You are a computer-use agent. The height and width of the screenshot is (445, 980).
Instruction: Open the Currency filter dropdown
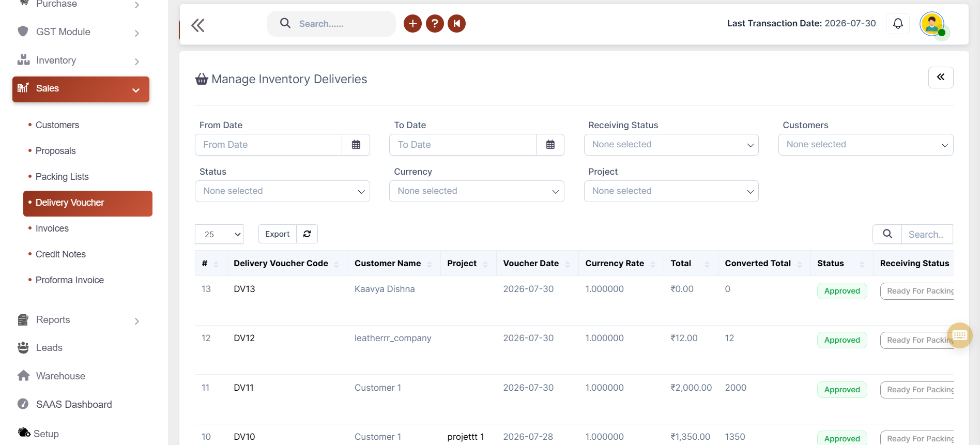[477, 191]
